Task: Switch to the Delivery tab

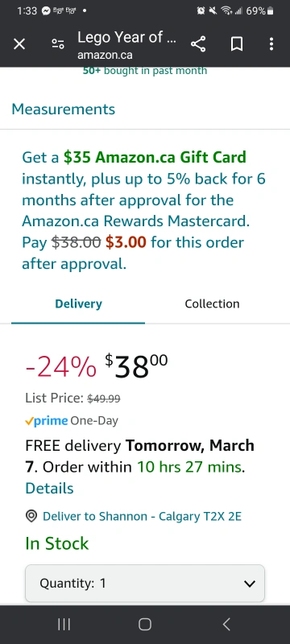Action: coord(78,304)
